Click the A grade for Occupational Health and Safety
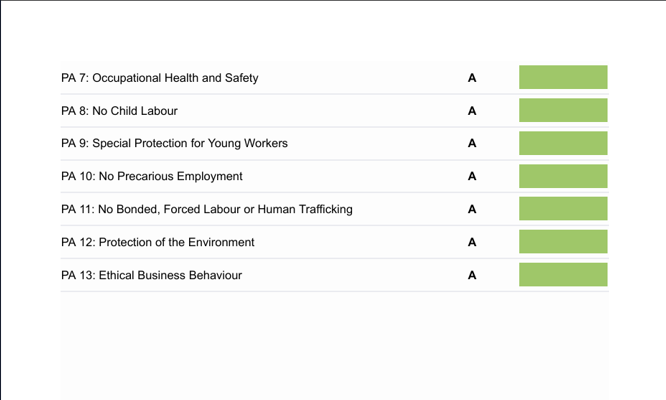The image size is (666, 400). pyautogui.click(x=472, y=78)
